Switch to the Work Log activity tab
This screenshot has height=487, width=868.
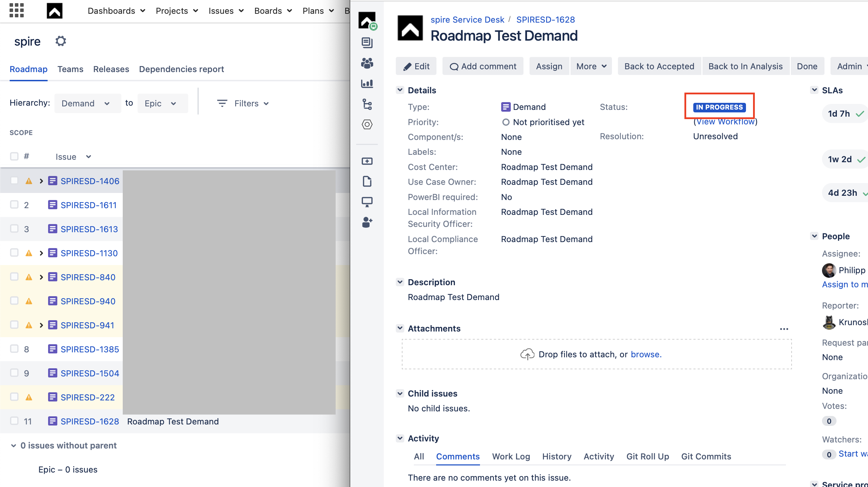[x=511, y=456]
